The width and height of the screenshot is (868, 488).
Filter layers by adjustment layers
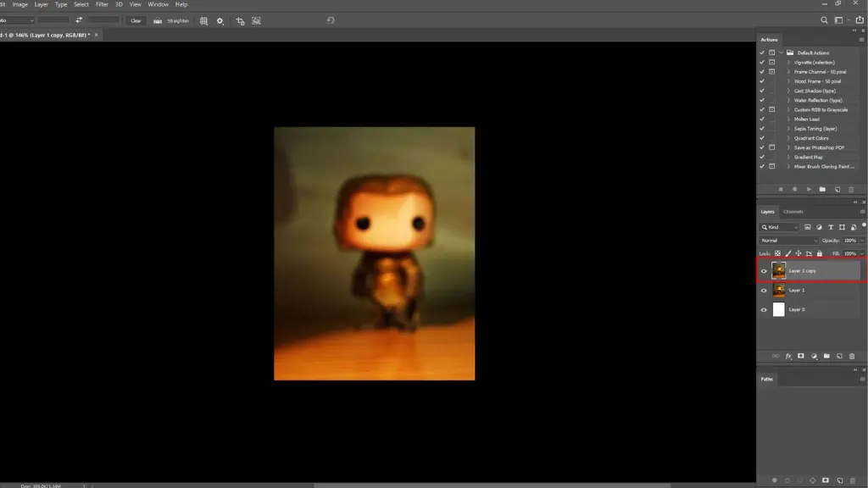tap(820, 227)
